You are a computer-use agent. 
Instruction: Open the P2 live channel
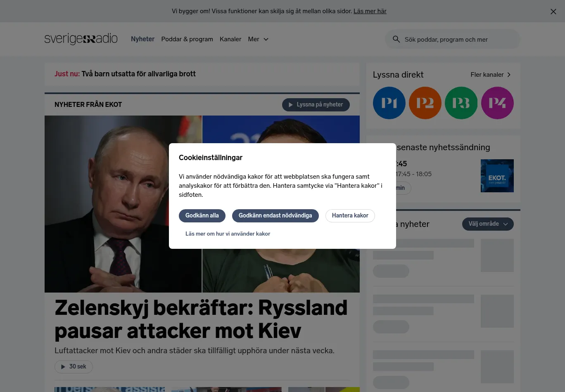point(425,103)
